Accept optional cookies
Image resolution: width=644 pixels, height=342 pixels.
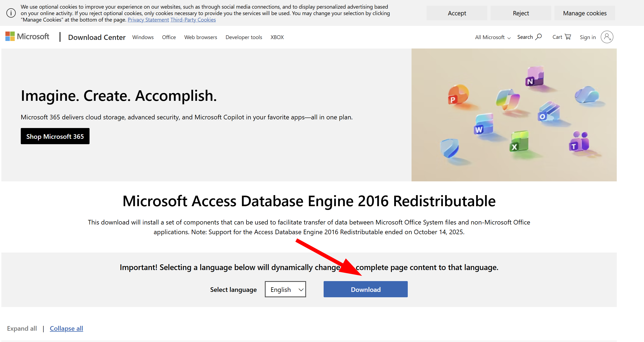click(457, 13)
